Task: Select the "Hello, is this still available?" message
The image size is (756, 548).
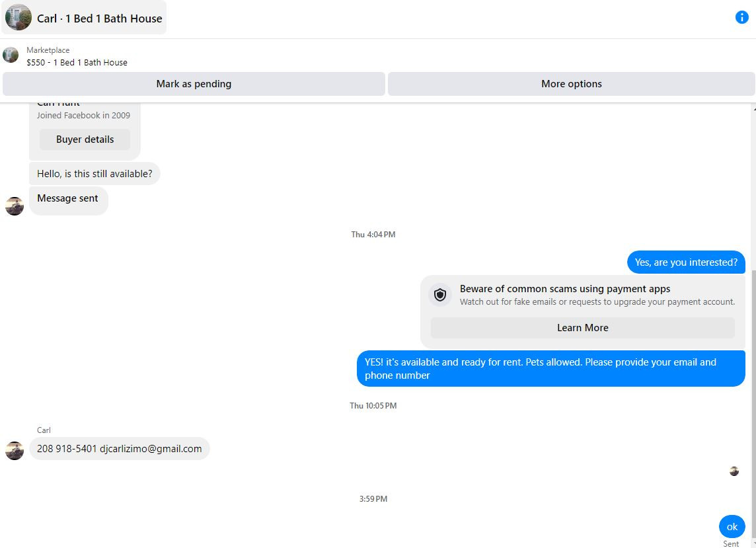Action: coord(94,174)
